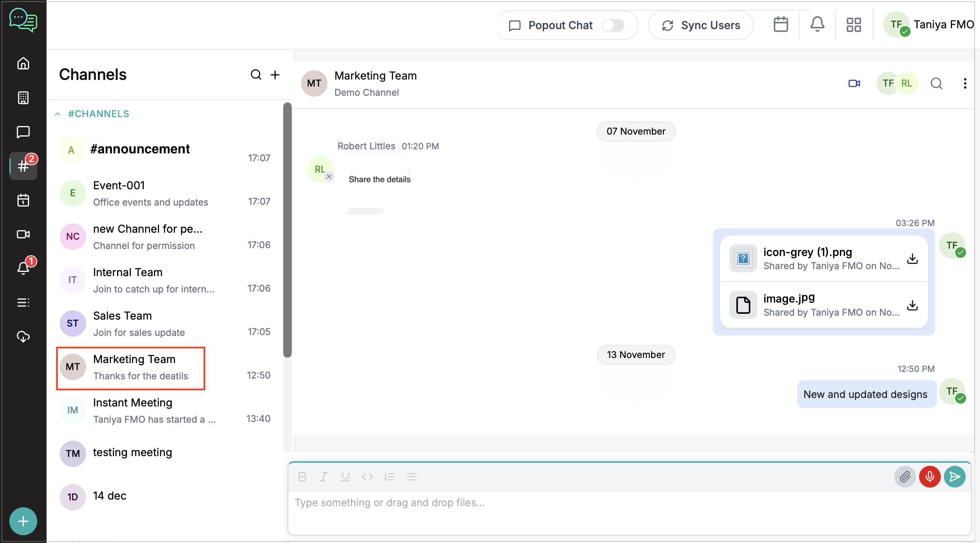Click the microphone voice record button
The image size is (980, 543).
coord(930,477)
